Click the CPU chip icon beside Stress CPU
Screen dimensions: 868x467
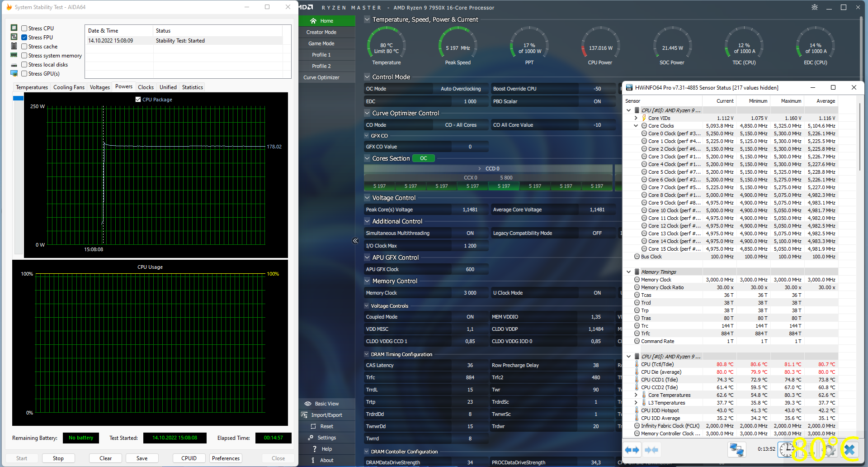coord(14,28)
